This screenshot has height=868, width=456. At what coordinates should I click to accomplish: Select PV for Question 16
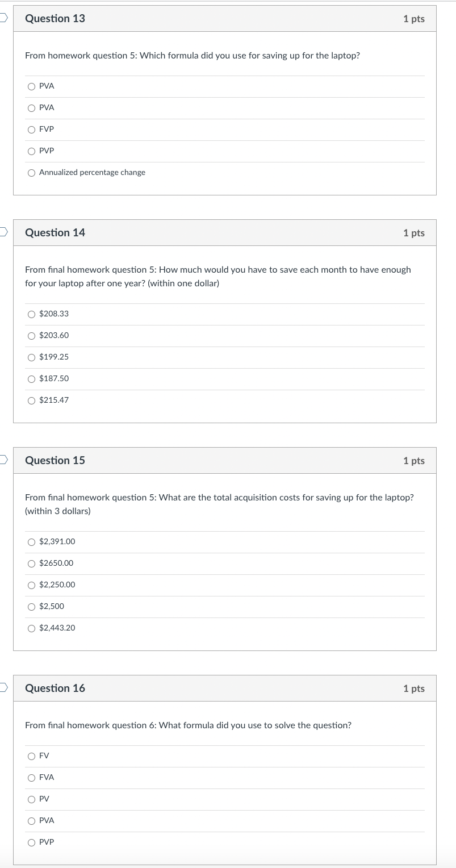31,799
